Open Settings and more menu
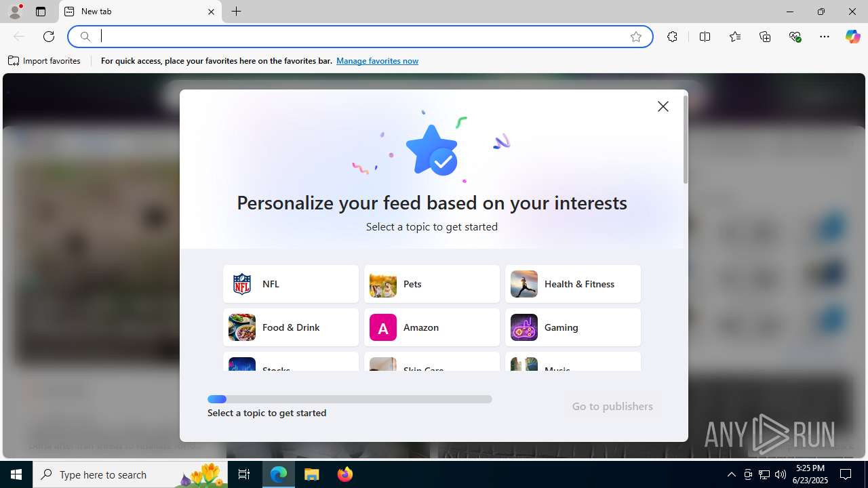This screenshot has width=868, height=488. (x=825, y=37)
